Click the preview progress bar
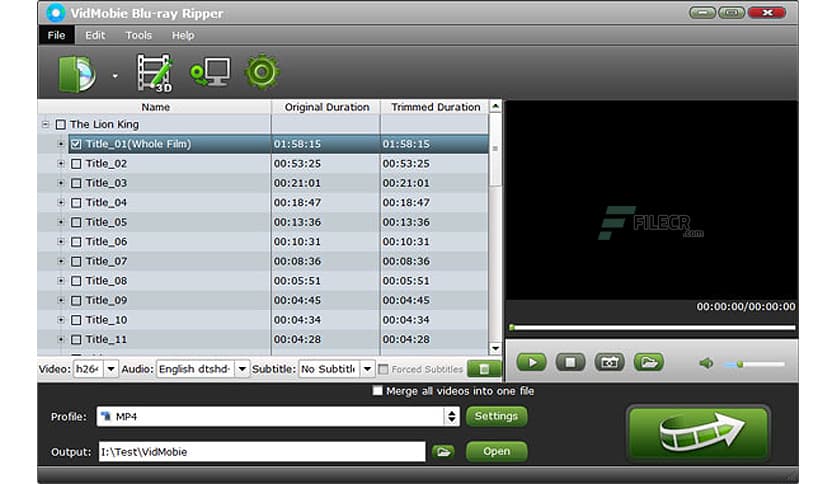The height and width of the screenshot is (484, 836). 652,327
